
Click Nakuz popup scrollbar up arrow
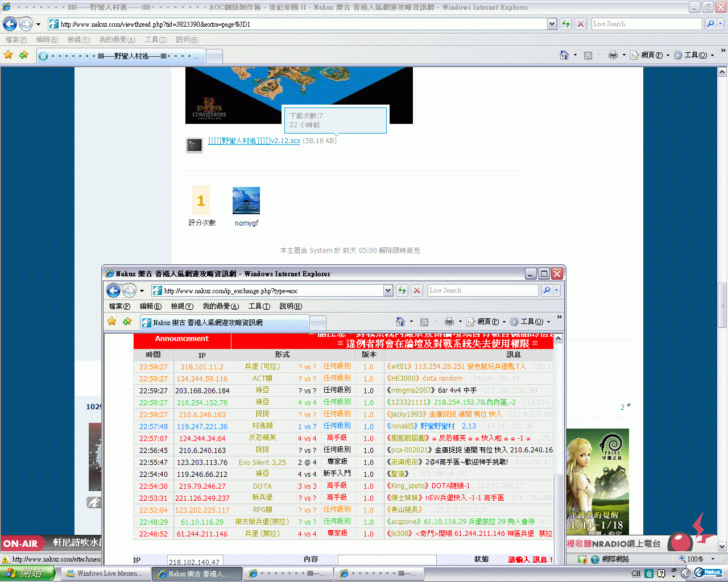coord(559,339)
